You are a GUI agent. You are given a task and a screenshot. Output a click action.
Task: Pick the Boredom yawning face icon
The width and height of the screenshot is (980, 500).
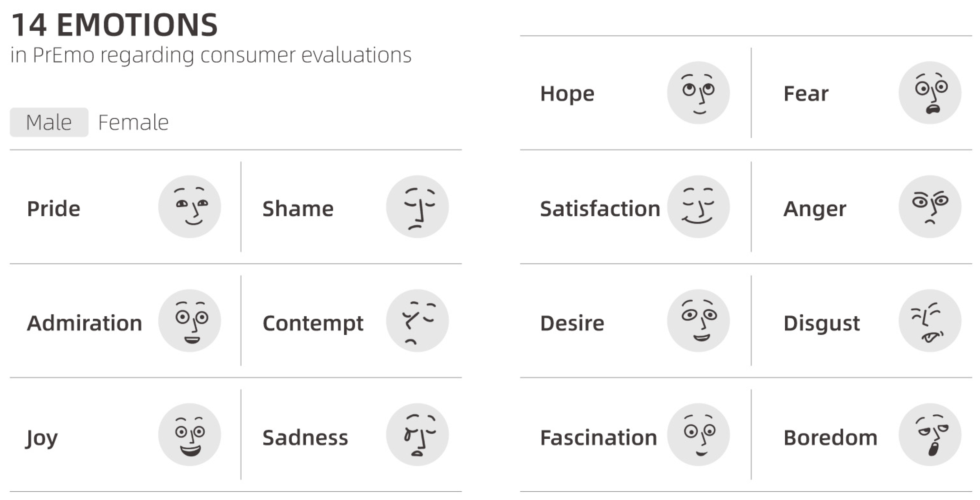pos(930,435)
